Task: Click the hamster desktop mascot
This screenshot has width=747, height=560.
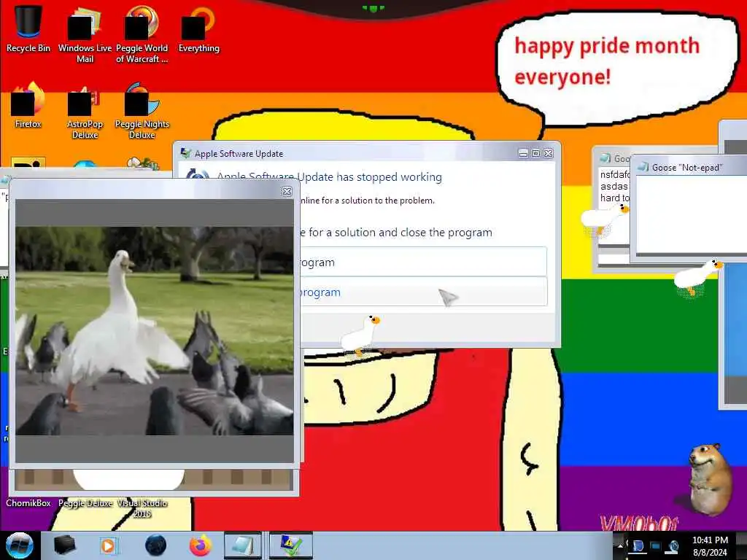Action: point(709,478)
